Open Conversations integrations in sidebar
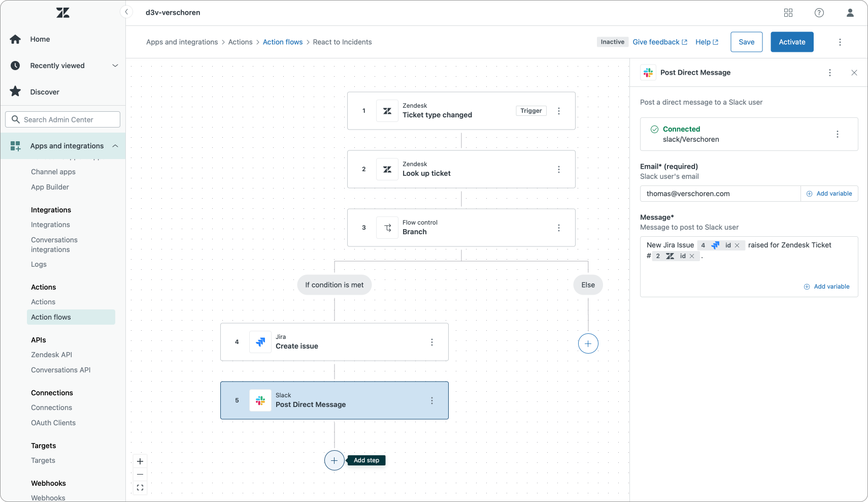Viewport: 868px width, 502px height. click(x=54, y=244)
